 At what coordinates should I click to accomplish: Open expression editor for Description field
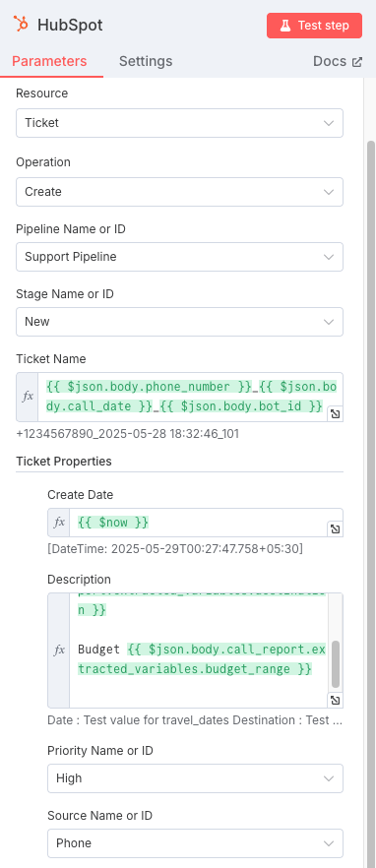[335, 701]
